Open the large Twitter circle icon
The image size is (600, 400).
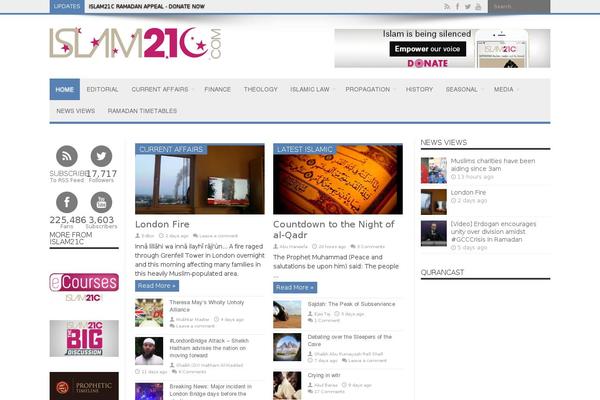click(x=101, y=156)
